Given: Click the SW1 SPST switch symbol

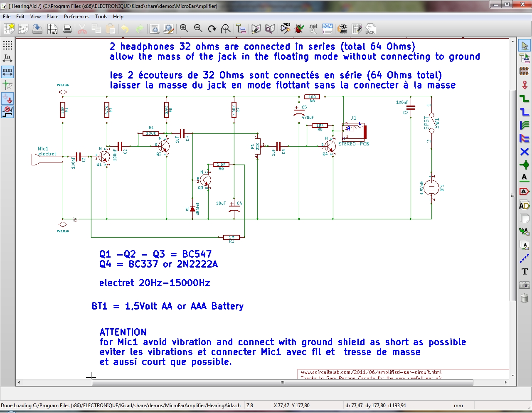Looking at the screenshot, I should click(432, 123).
